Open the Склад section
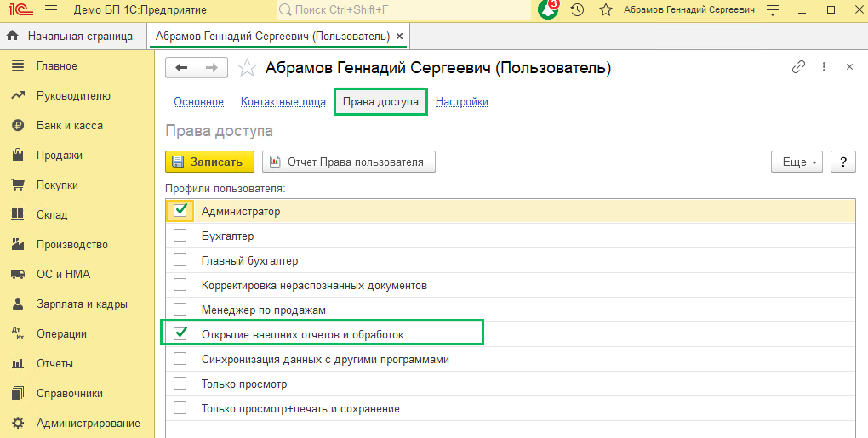The image size is (868, 438). pos(52,215)
